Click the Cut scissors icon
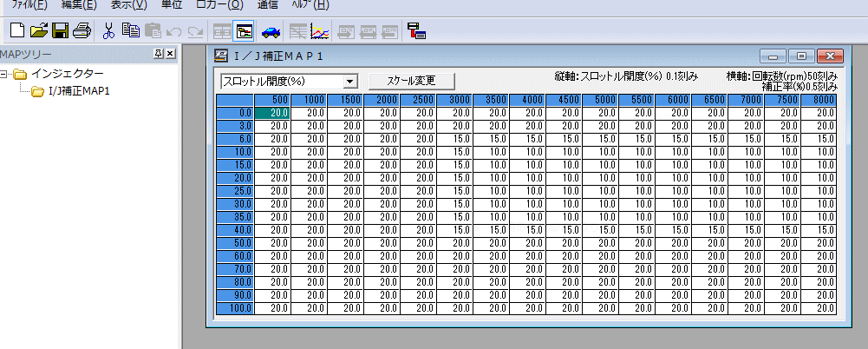This screenshot has height=349, width=868. coord(108,31)
